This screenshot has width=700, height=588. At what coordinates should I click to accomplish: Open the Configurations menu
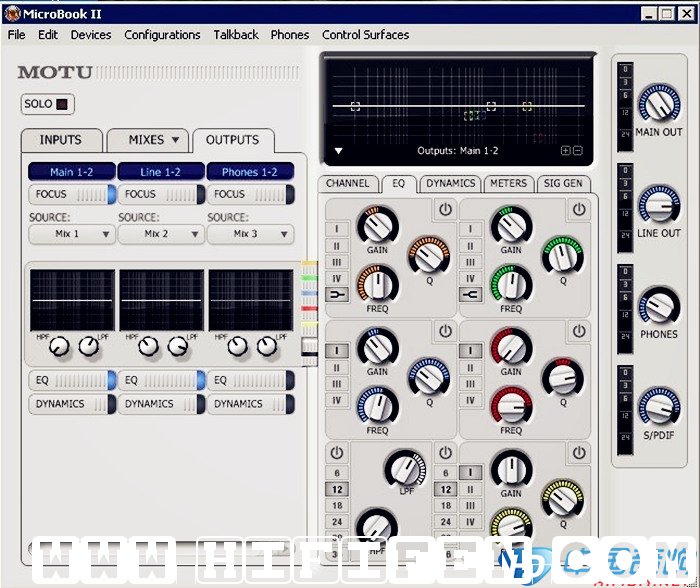162,35
